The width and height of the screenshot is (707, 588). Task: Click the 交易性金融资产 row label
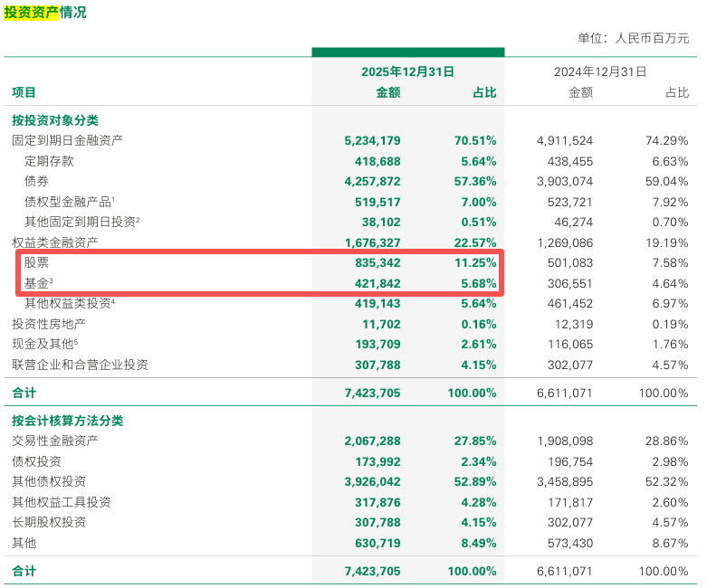click(x=55, y=441)
